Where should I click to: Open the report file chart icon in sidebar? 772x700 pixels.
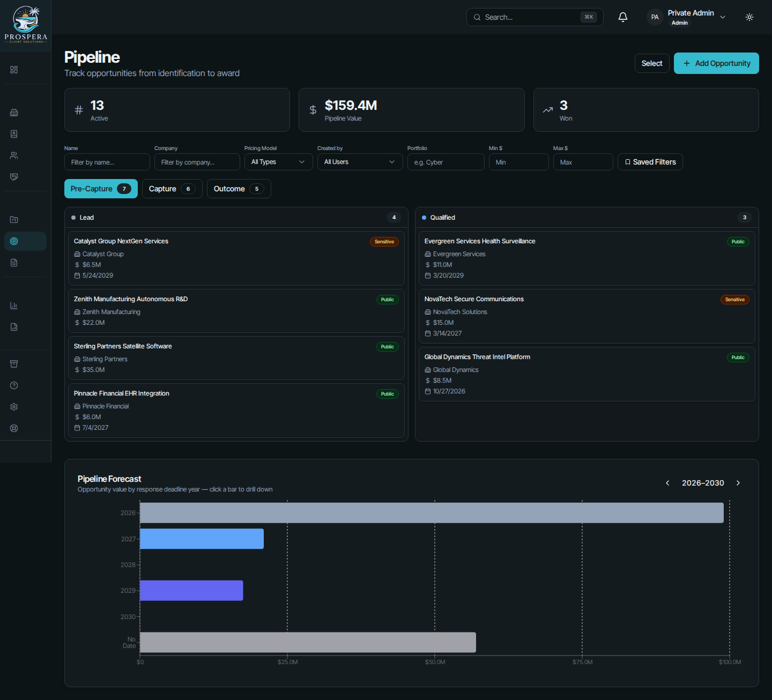point(14,327)
